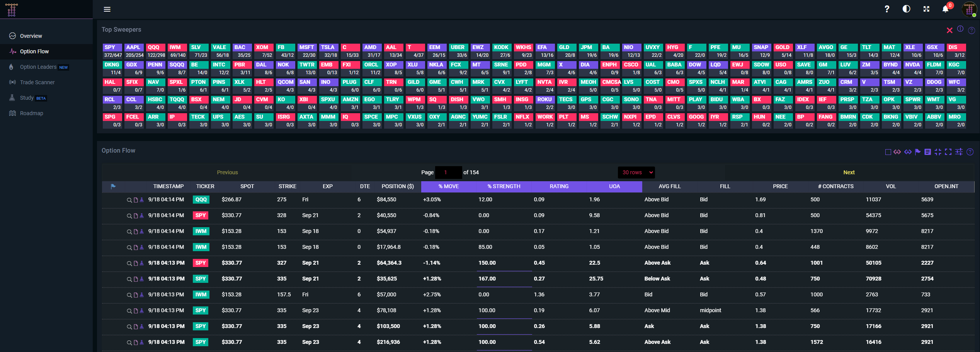Collapse the Option Flow panel using shrink icon
The image size is (980, 352).
point(938,152)
